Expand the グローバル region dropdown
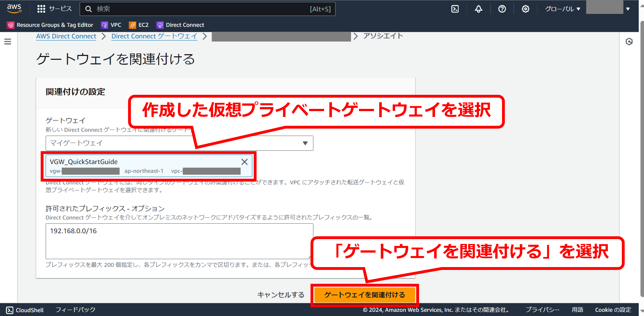644x316 pixels. pos(562,9)
